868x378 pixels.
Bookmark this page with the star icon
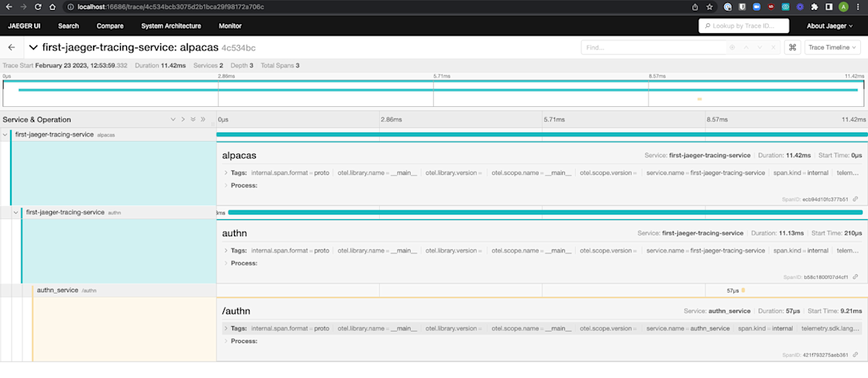tap(710, 7)
